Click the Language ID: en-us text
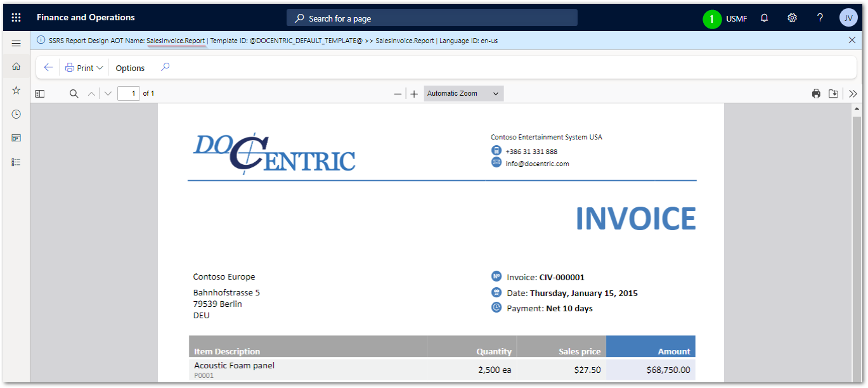868x388 pixels. coord(469,41)
